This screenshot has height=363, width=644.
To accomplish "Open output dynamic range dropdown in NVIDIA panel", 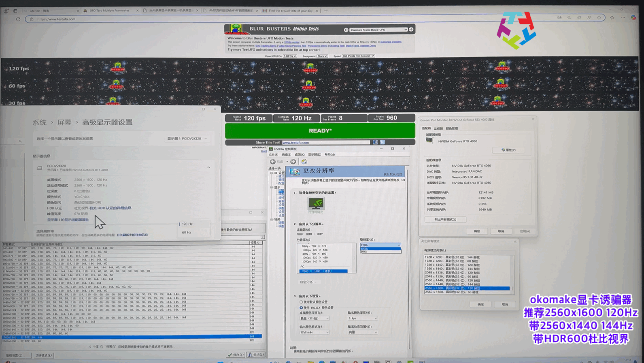I will 363,332.
